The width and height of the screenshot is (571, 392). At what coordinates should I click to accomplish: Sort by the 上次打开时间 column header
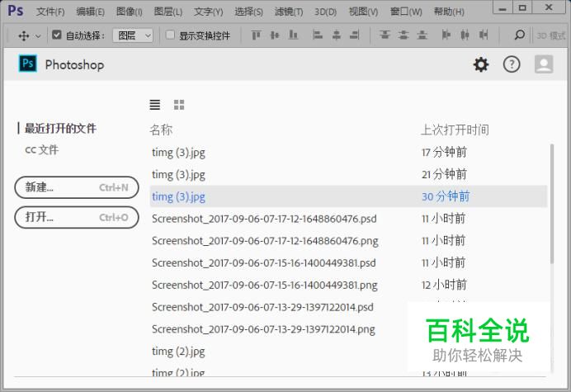455,130
